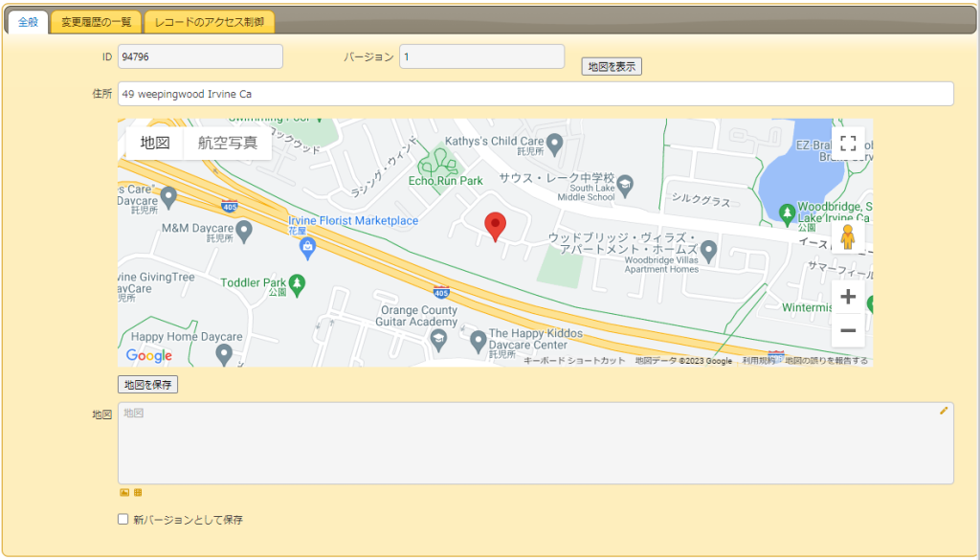Click the ラッシング・ウィンド street label
This screenshot has width=980, height=560.
[384, 167]
